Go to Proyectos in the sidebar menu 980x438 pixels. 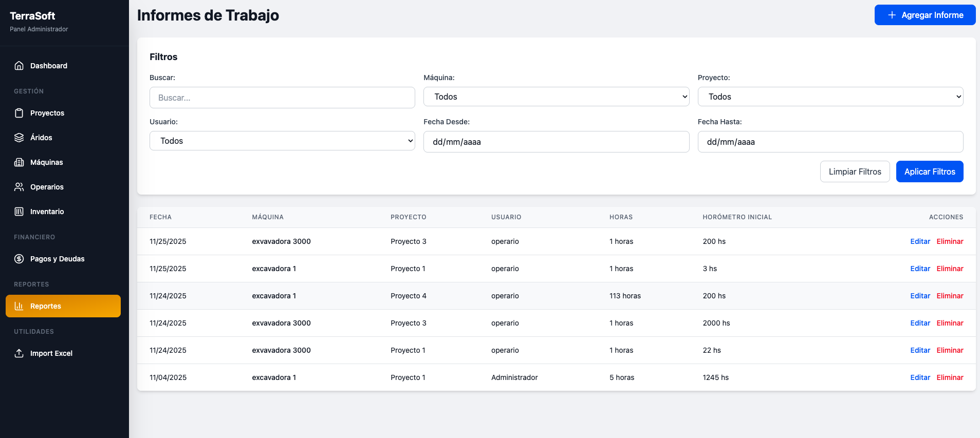pos(47,113)
